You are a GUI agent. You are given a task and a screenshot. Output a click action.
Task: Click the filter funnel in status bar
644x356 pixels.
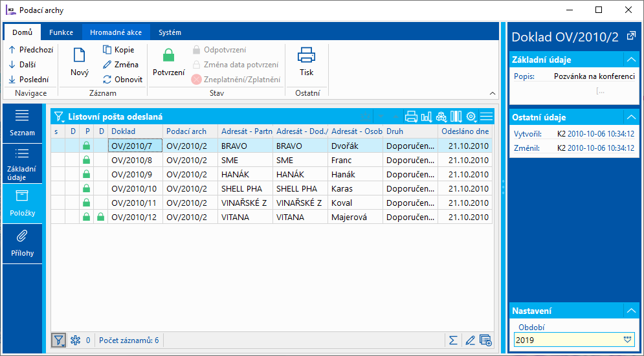[59, 340]
